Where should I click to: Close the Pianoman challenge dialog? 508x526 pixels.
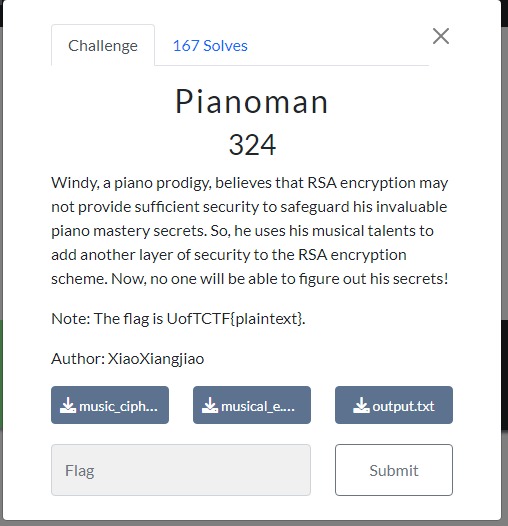441,36
